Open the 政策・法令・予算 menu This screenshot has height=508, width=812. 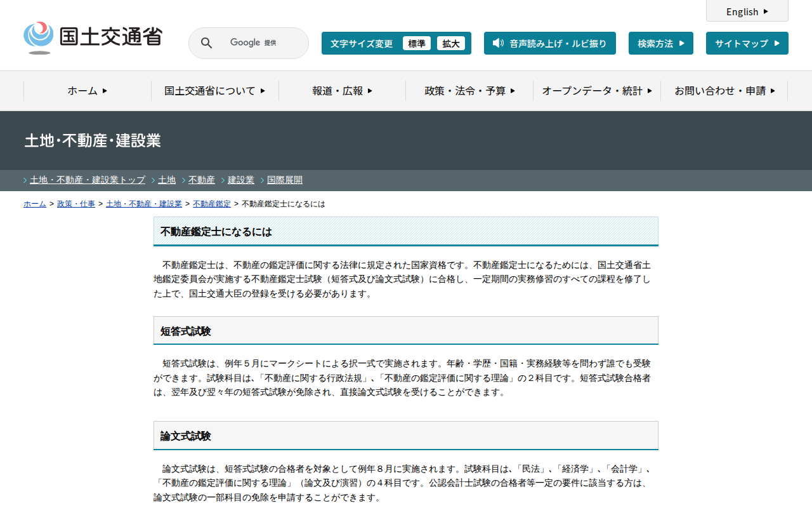[x=469, y=91]
